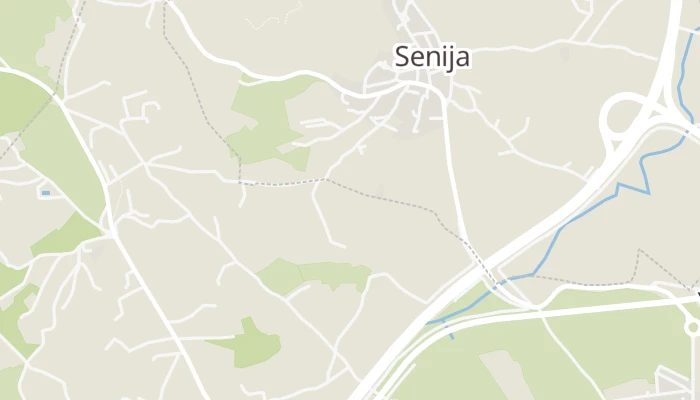Image resolution: width=700 pixels, height=400 pixels.
Task: Click the Senija town name label
Action: coord(432,57)
